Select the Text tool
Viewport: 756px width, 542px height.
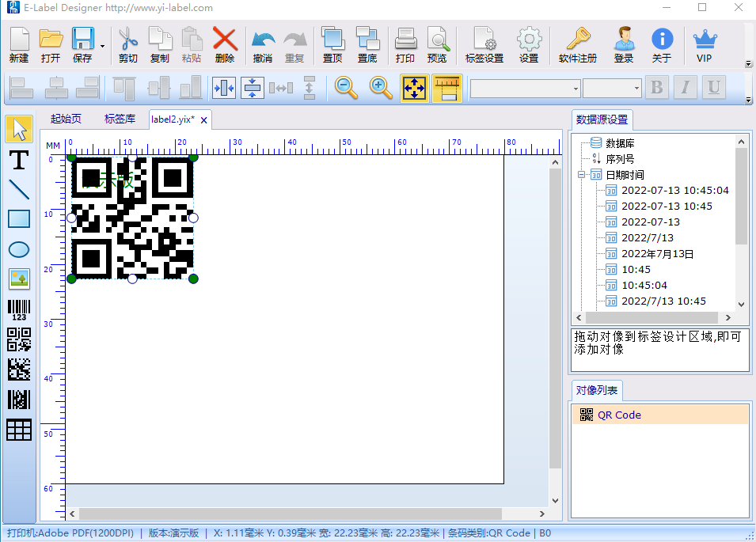(x=19, y=160)
